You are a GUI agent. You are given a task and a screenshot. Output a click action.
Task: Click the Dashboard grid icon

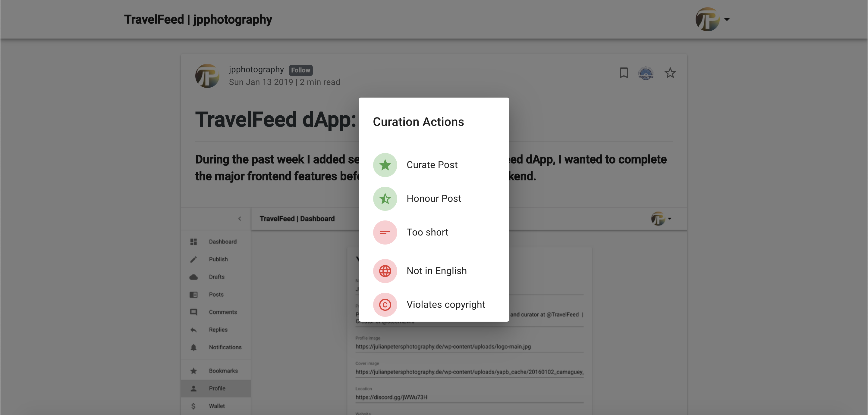[x=193, y=242]
